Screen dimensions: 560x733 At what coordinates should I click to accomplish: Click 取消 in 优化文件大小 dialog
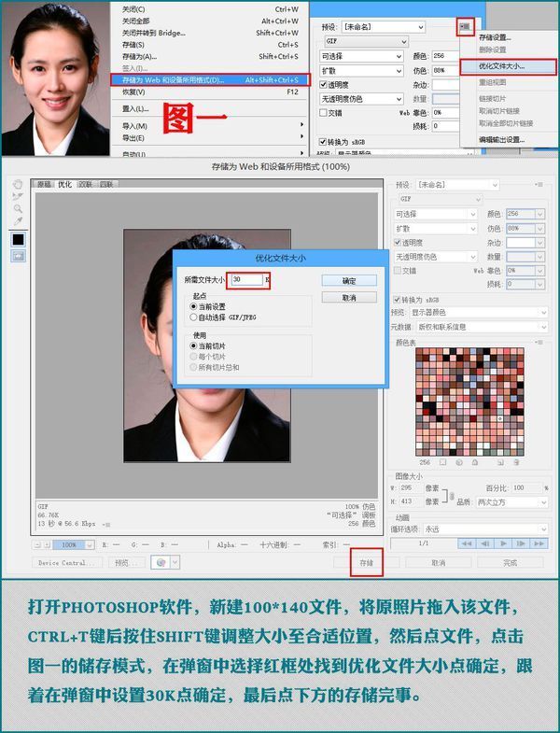pyautogui.click(x=349, y=297)
